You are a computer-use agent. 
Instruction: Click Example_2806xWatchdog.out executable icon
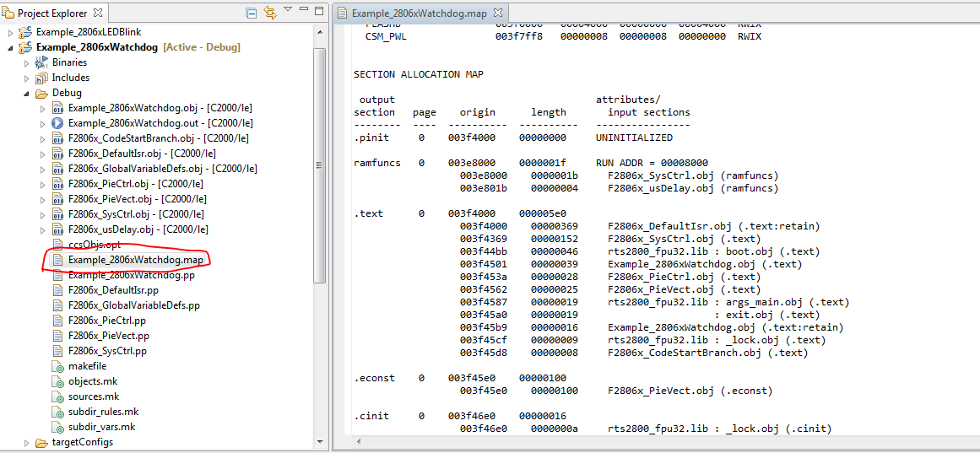(57, 124)
